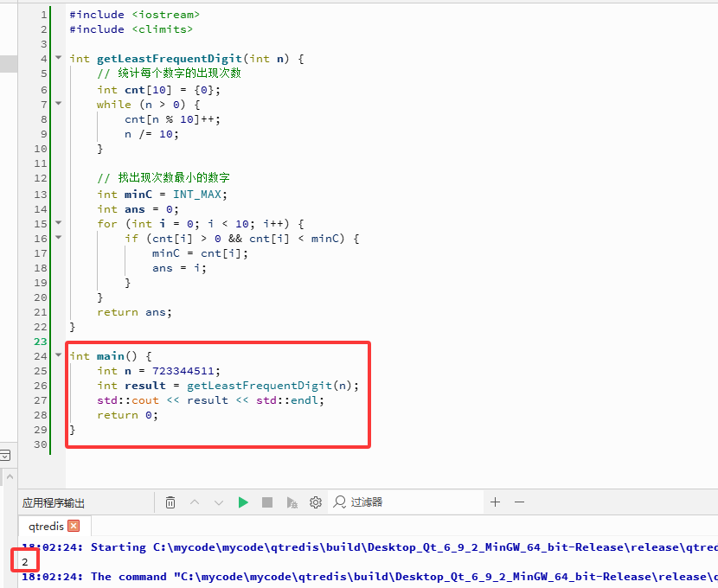This screenshot has height=588, width=718.
Task: Click 'ans = i;' statement
Action: [179, 268]
